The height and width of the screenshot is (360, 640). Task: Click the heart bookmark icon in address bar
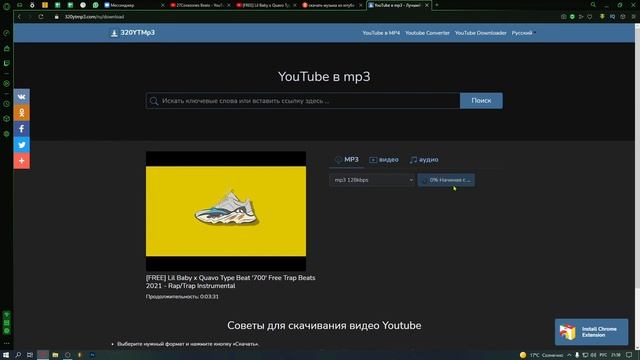pos(590,17)
